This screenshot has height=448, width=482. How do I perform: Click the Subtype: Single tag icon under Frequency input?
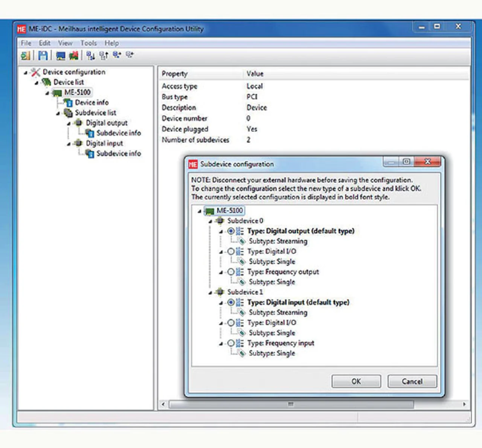(x=243, y=354)
